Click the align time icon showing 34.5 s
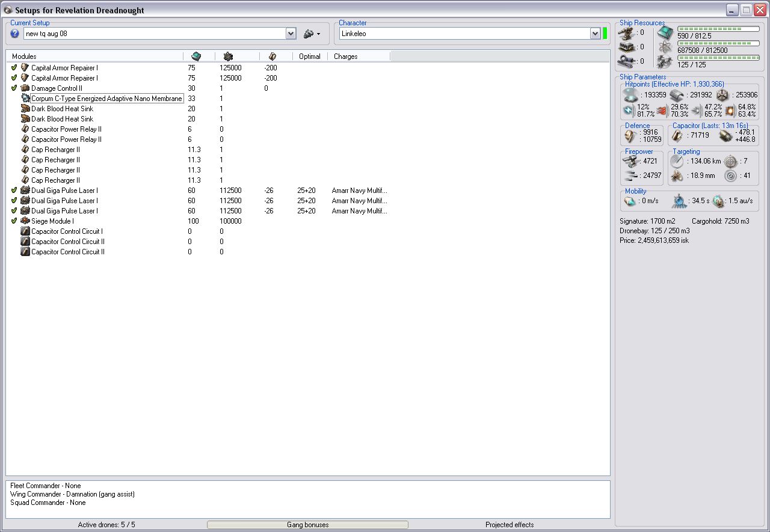 680,201
